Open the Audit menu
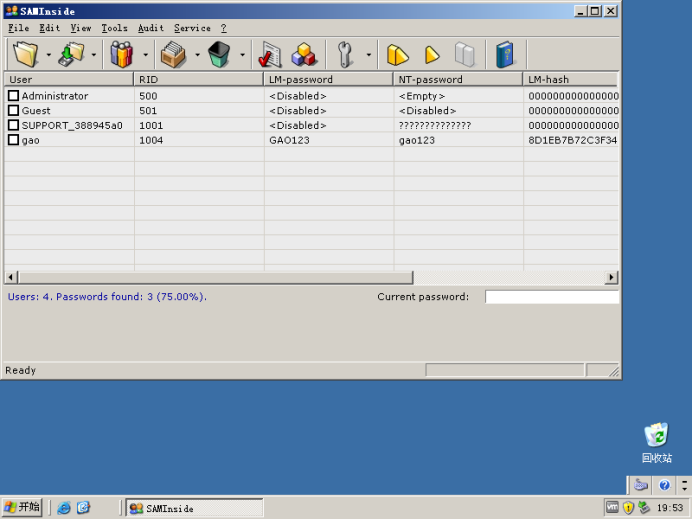 point(150,28)
